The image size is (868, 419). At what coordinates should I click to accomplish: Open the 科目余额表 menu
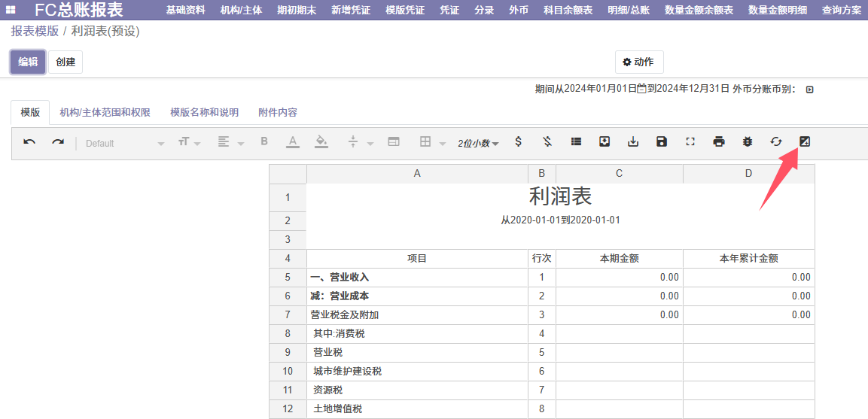tap(568, 10)
